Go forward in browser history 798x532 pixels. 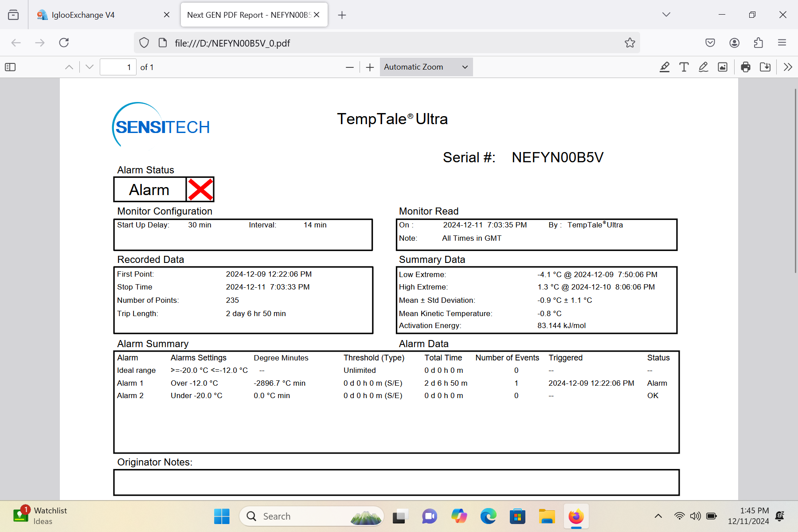click(x=40, y=43)
